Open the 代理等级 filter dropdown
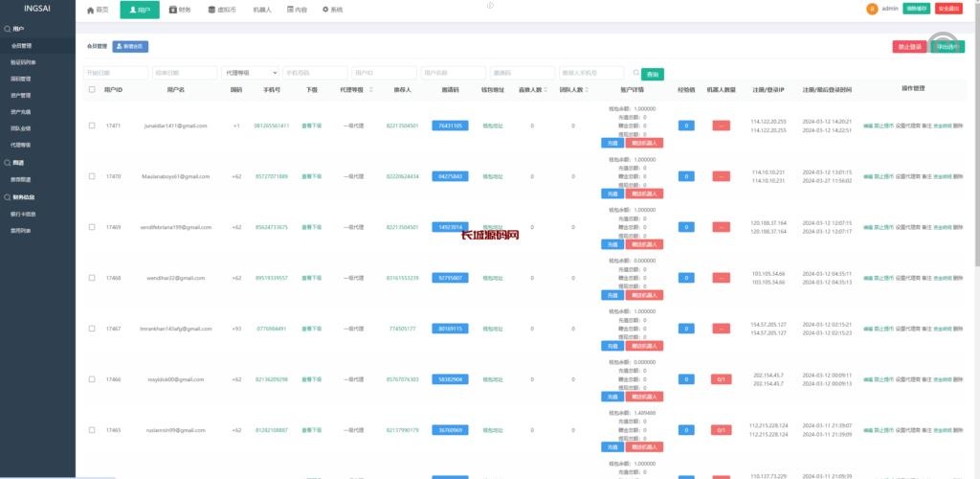 coord(249,73)
